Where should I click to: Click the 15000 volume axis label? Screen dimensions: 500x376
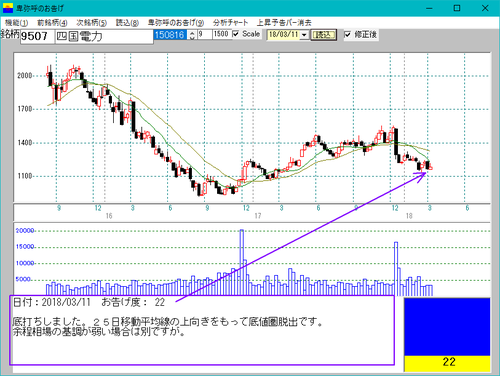(25, 247)
